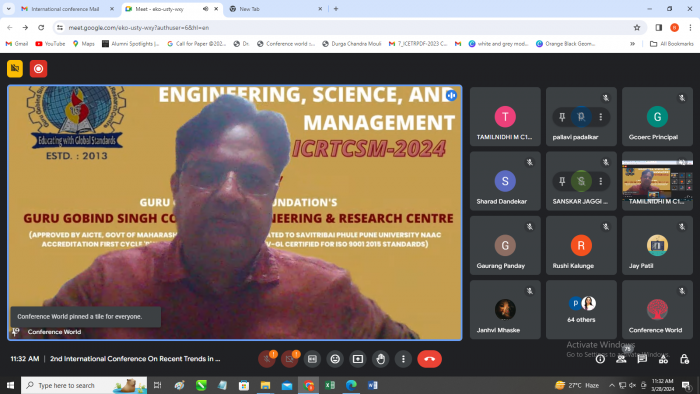This screenshot has width=700, height=394.
Task: Open more options three-dot menu
Action: click(403, 359)
